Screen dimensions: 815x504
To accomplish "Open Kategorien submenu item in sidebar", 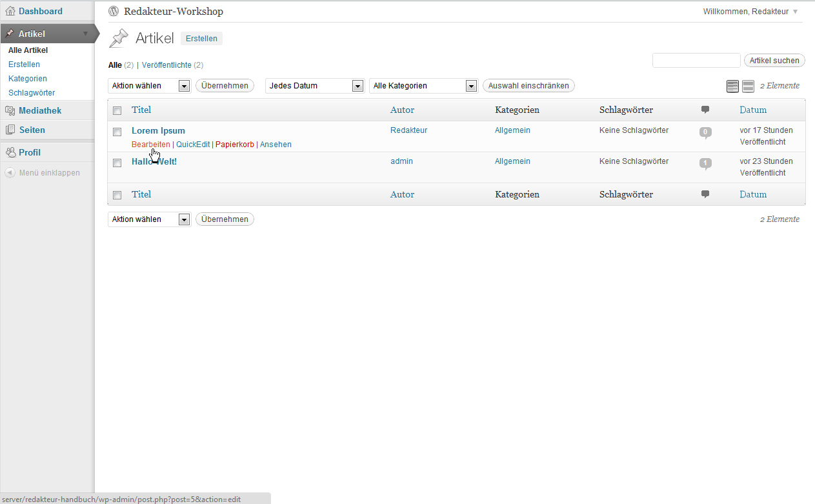I will tap(28, 79).
